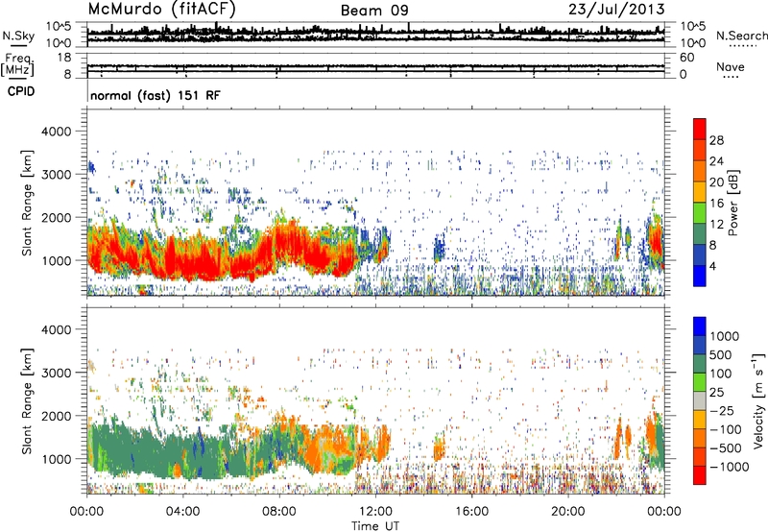Click the 12 label on power colorbar
The height and width of the screenshot is (532, 768).
point(716,225)
